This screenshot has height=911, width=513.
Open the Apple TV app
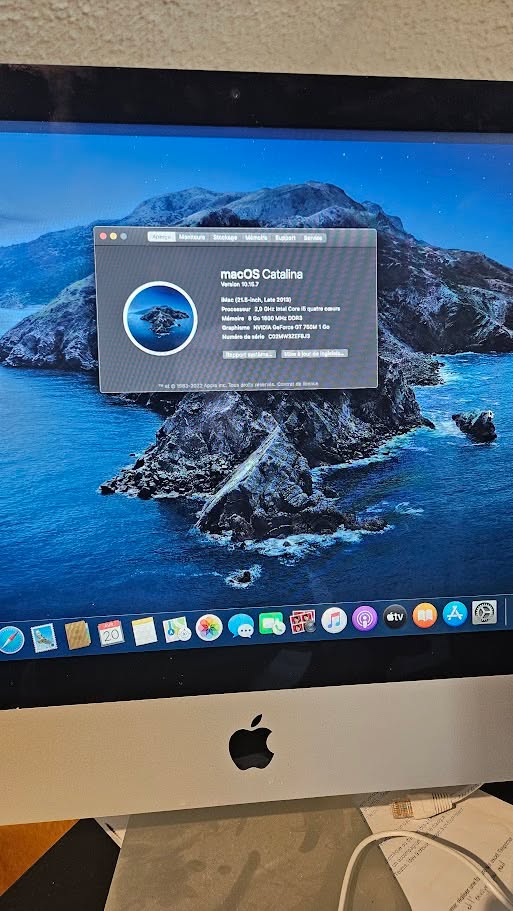pyautogui.click(x=395, y=616)
